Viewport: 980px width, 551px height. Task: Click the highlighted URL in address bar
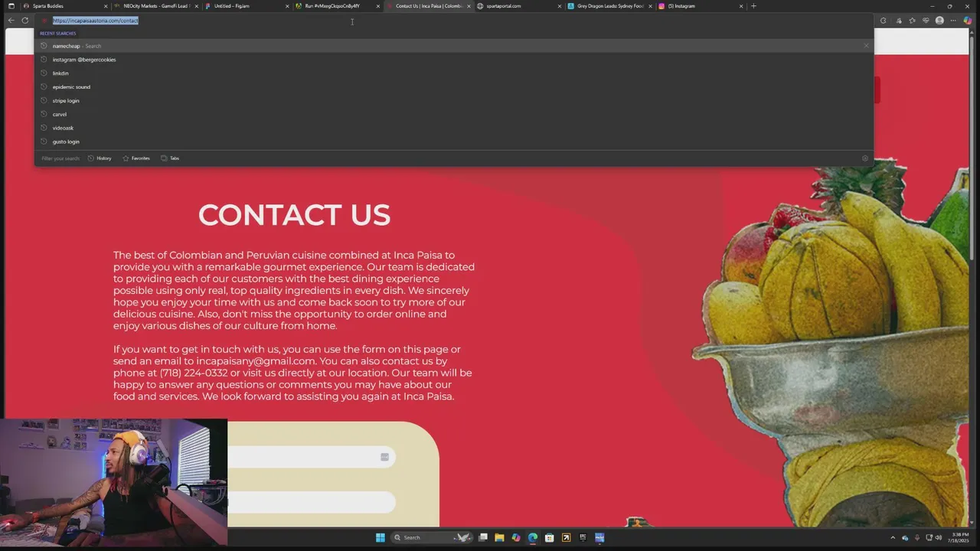(95, 21)
